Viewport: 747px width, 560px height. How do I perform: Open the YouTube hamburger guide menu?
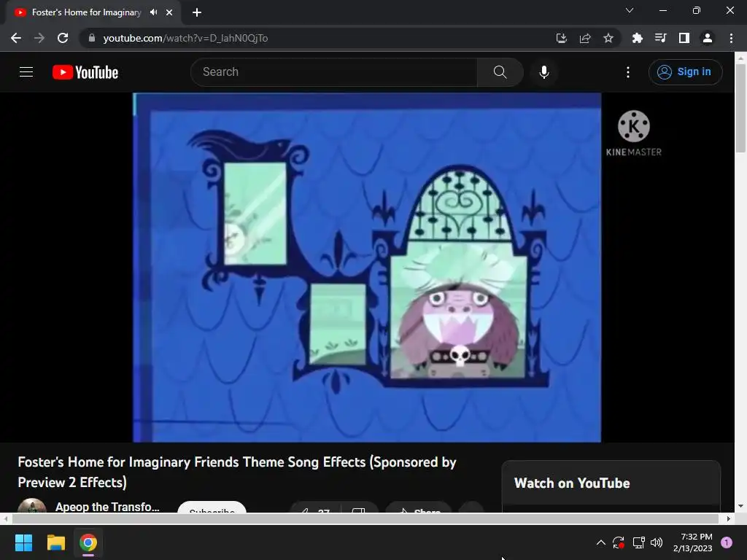pyautogui.click(x=26, y=72)
